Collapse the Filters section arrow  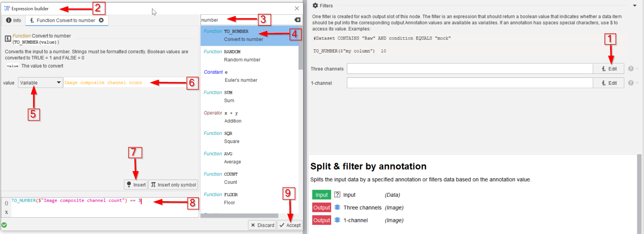634,6
